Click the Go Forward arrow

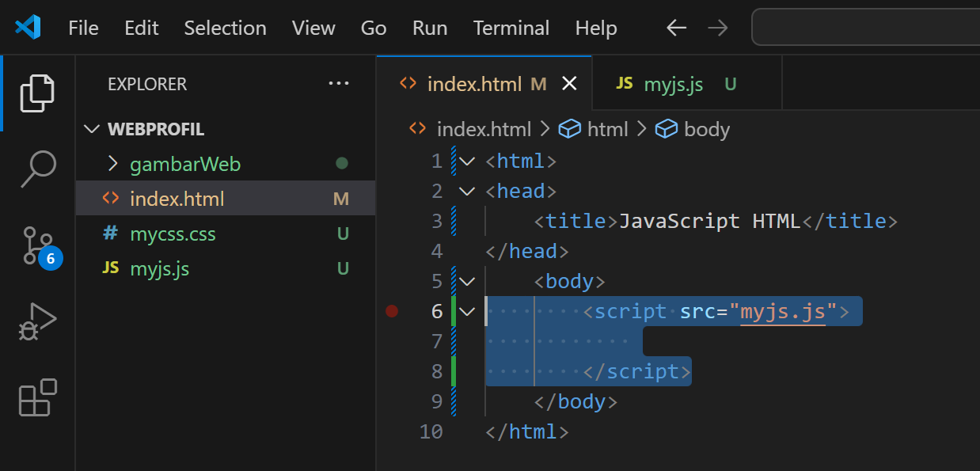[718, 28]
